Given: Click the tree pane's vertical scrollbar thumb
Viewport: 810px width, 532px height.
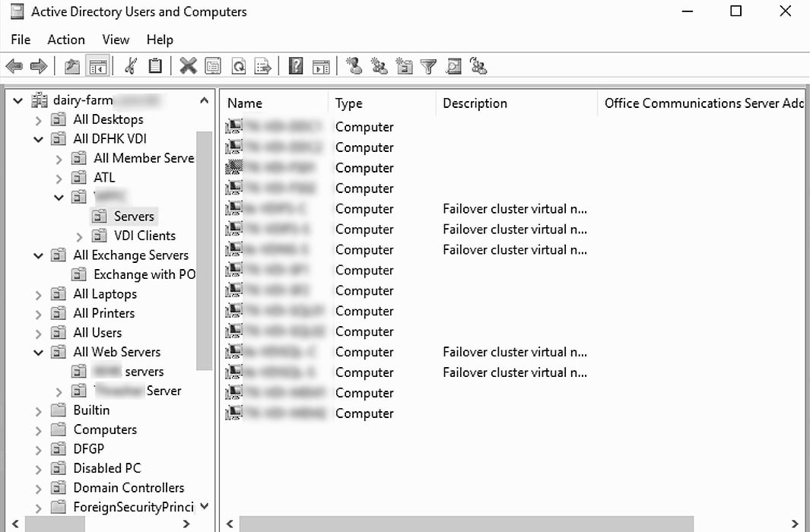Looking at the screenshot, I should point(204,251).
